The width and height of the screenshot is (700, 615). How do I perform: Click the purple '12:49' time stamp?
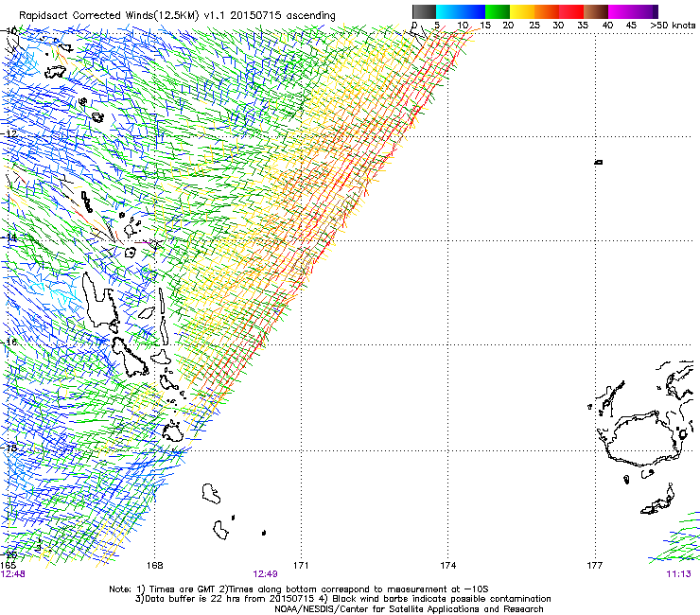265,574
